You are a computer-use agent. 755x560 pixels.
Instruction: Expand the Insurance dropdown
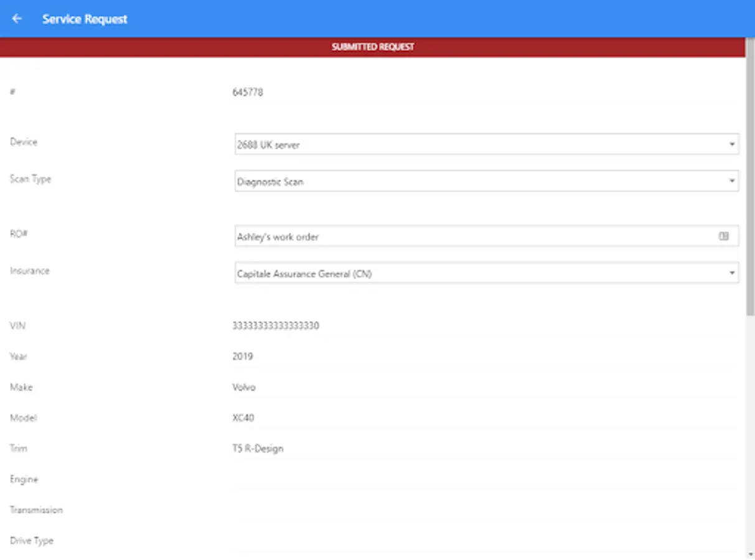click(487, 273)
